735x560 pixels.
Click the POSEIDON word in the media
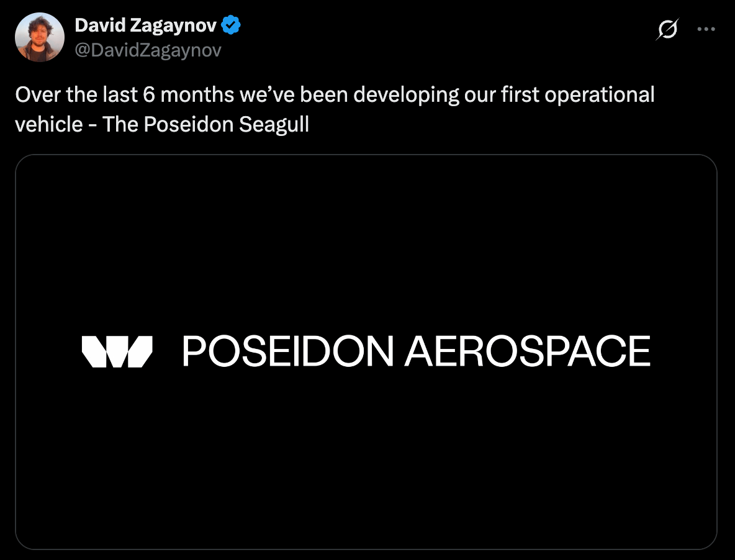click(x=288, y=351)
